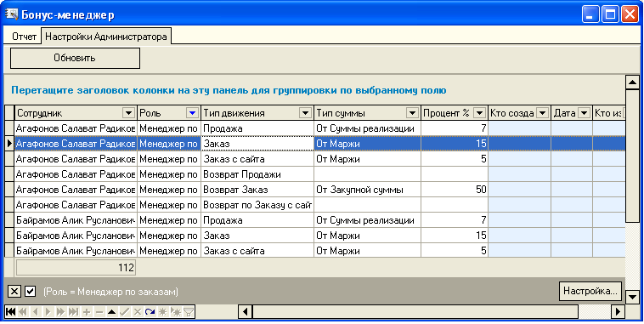Viewport: 644px width, 324px height.
Task: Click the previous page navigator button
Action: [x=23, y=311]
